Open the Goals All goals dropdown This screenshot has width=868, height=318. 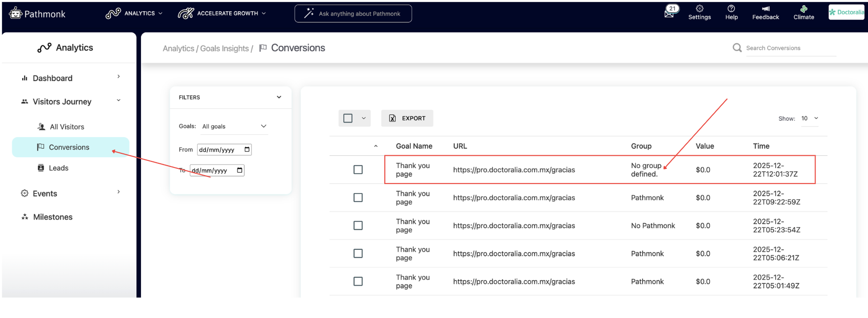(x=234, y=126)
